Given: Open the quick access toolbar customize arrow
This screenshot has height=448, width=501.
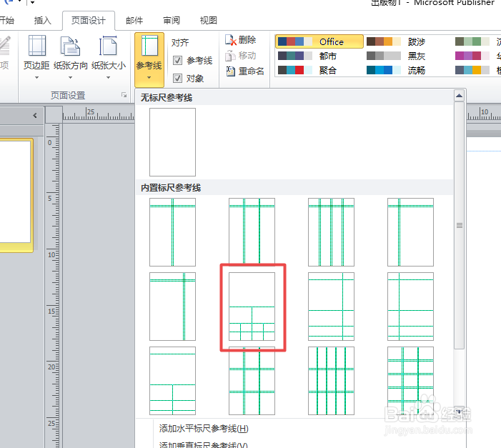Looking at the screenshot, I should coord(32,3).
